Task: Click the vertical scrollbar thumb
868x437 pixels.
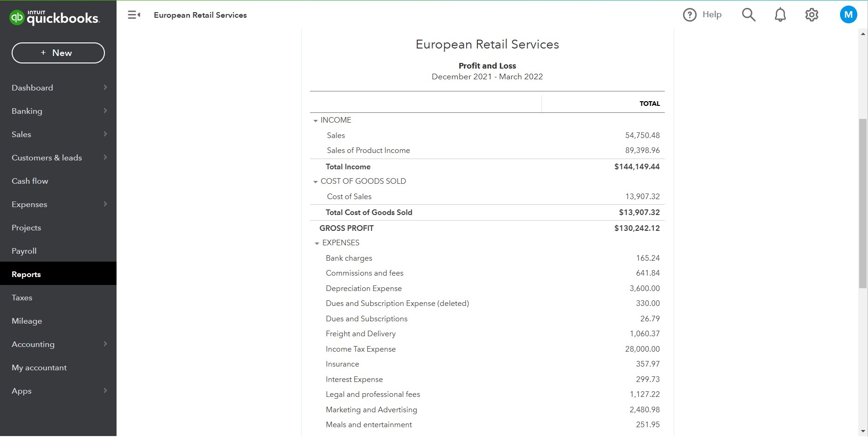Action: (863, 203)
